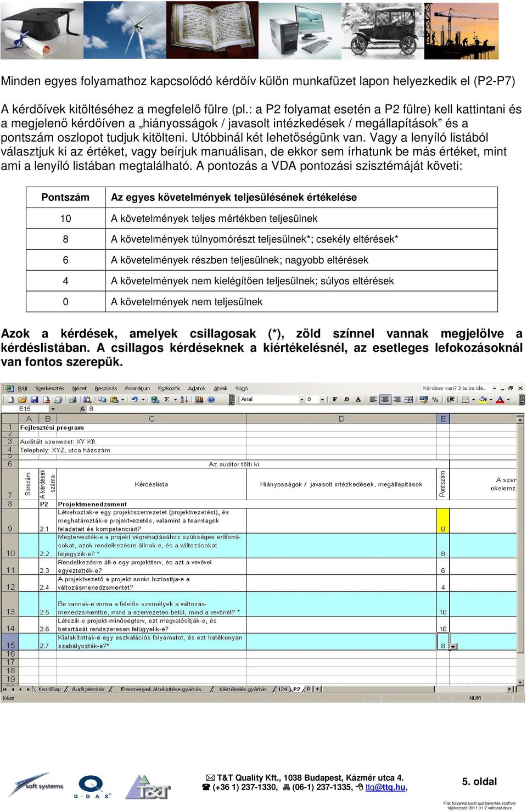Align text left in the toolbar

tap(373, 400)
